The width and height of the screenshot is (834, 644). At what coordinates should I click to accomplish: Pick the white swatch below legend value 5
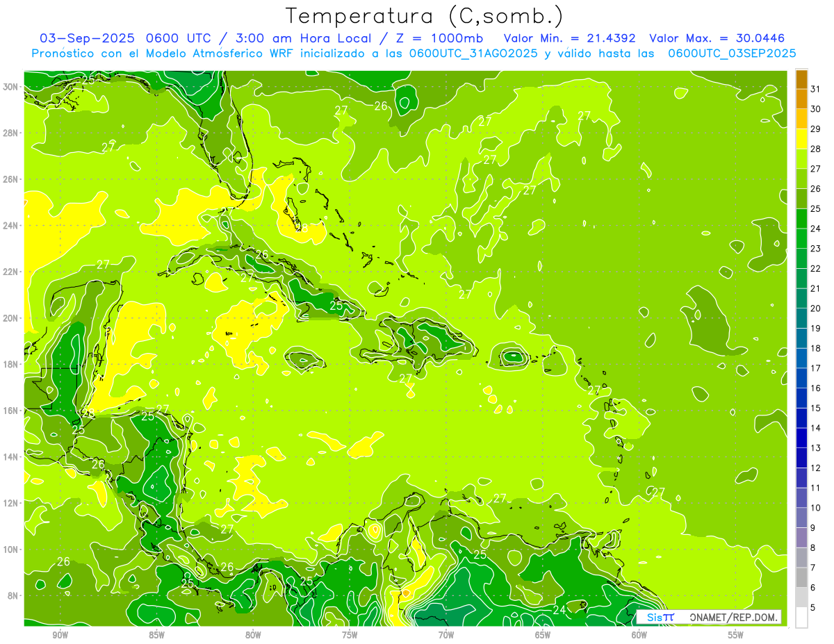click(x=801, y=618)
